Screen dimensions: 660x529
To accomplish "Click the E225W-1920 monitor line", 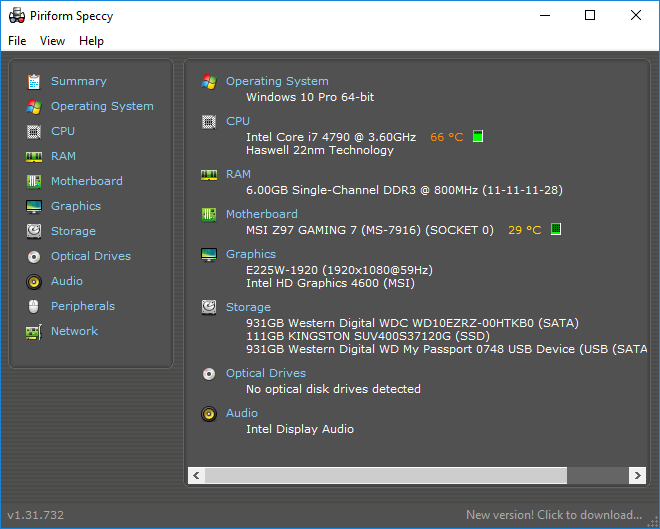I will click(340, 270).
